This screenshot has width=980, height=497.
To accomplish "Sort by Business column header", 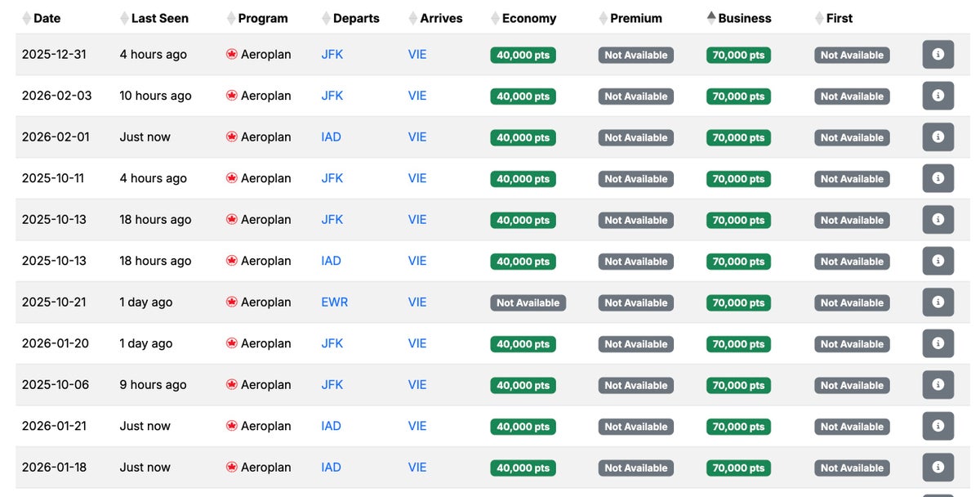I will coord(744,18).
